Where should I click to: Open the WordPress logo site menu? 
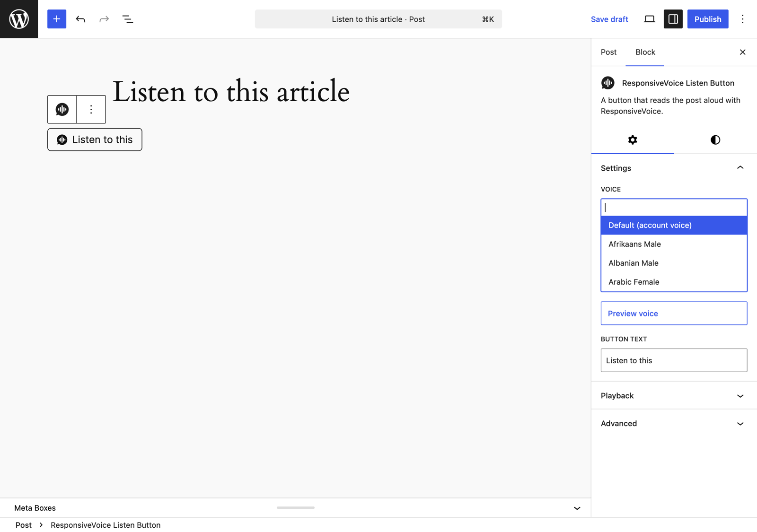[19, 19]
